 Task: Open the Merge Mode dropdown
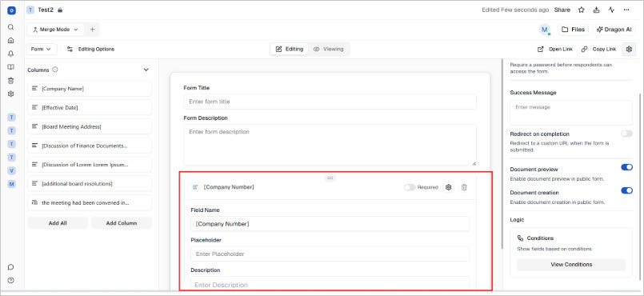pyautogui.click(x=55, y=30)
